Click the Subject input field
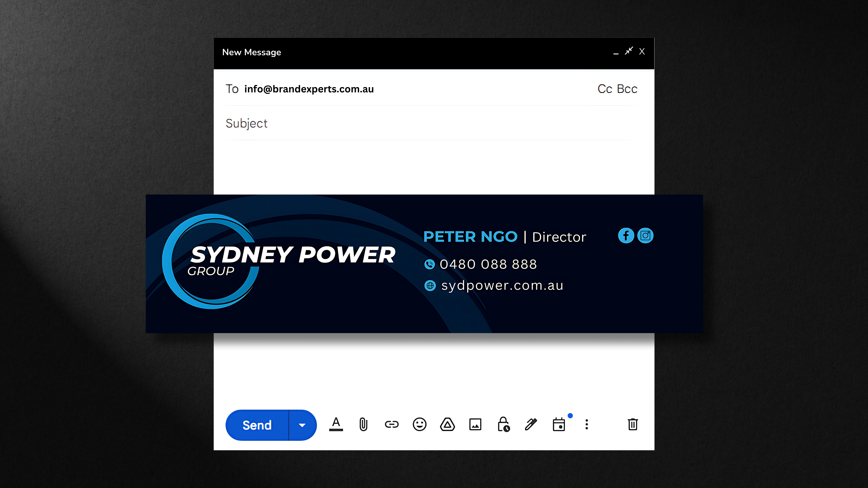The width and height of the screenshot is (868, 488). (431, 123)
